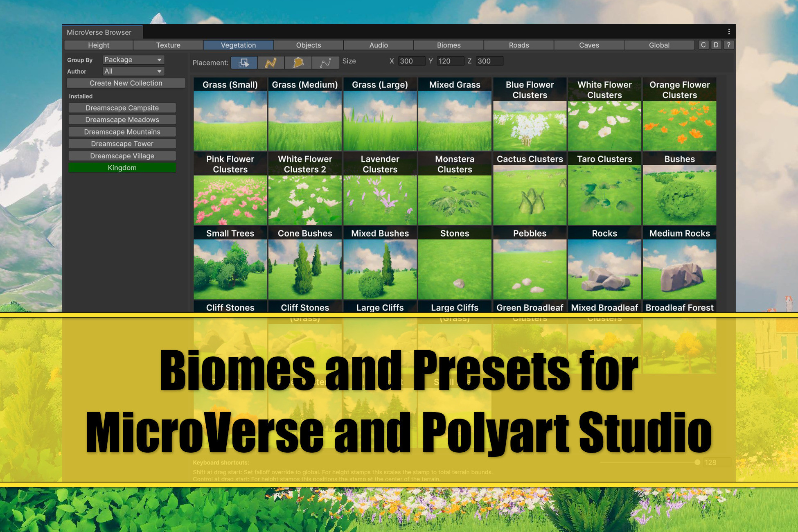Select the stamp placement mode icon
Image resolution: width=798 pixels, height=532 pixels.
[x=243, y=62]
